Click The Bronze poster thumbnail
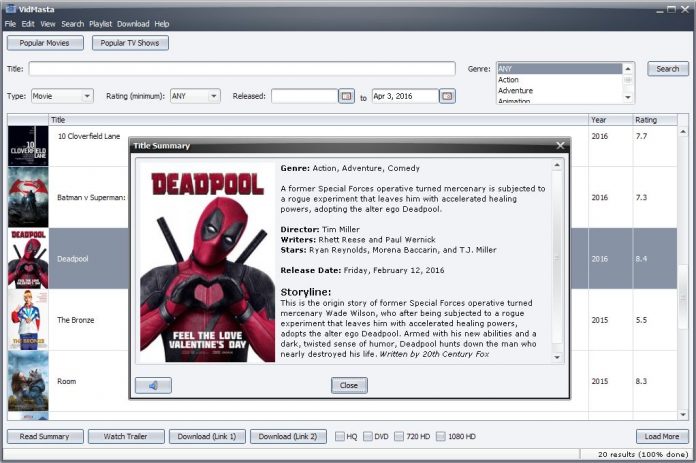The height and width of the screenshot is (463, 696). click(28, 320)
